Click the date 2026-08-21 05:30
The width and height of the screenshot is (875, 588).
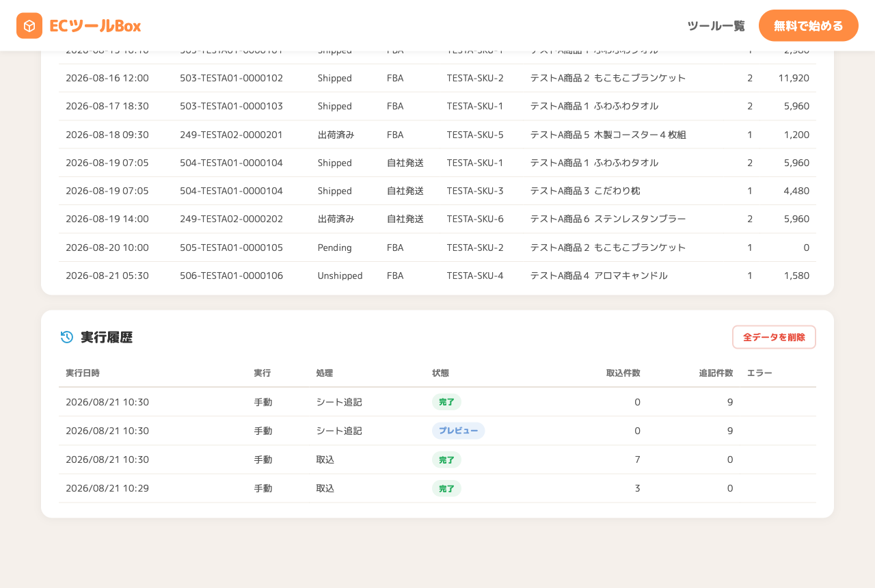point(107,276)
